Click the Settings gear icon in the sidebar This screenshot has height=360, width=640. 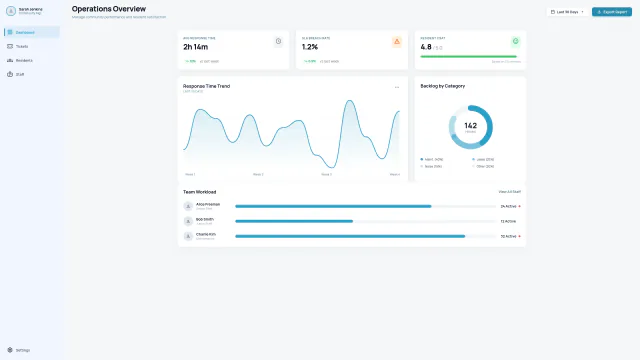10,350
